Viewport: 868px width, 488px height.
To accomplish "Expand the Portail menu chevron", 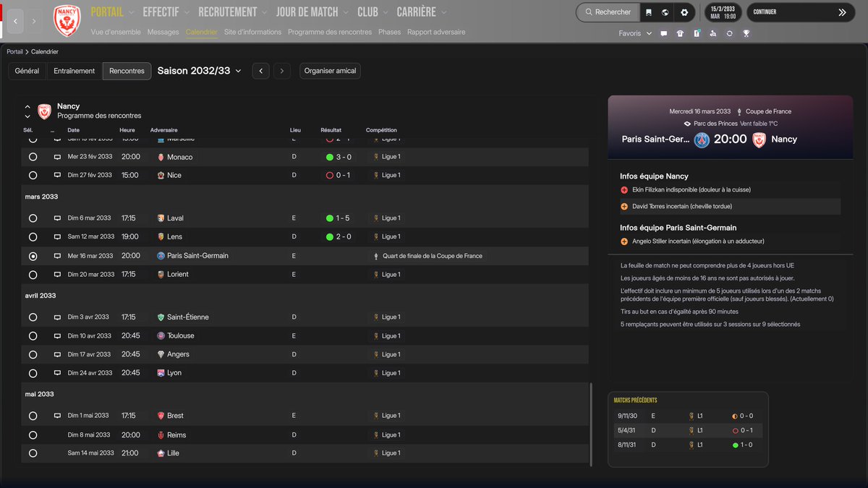I will 133,12.
